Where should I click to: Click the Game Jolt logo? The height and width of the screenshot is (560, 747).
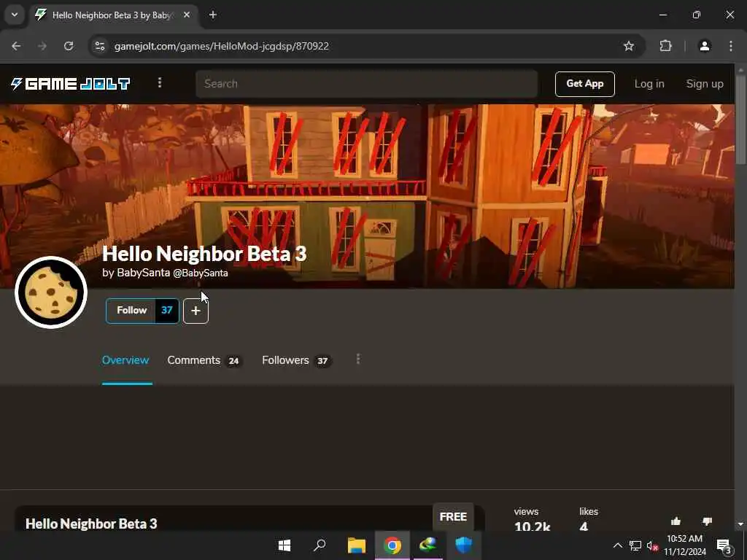pos(71,84)
